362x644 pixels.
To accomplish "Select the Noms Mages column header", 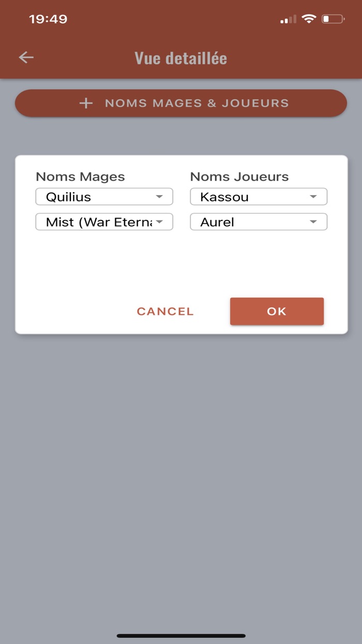I will click(80, 177).
